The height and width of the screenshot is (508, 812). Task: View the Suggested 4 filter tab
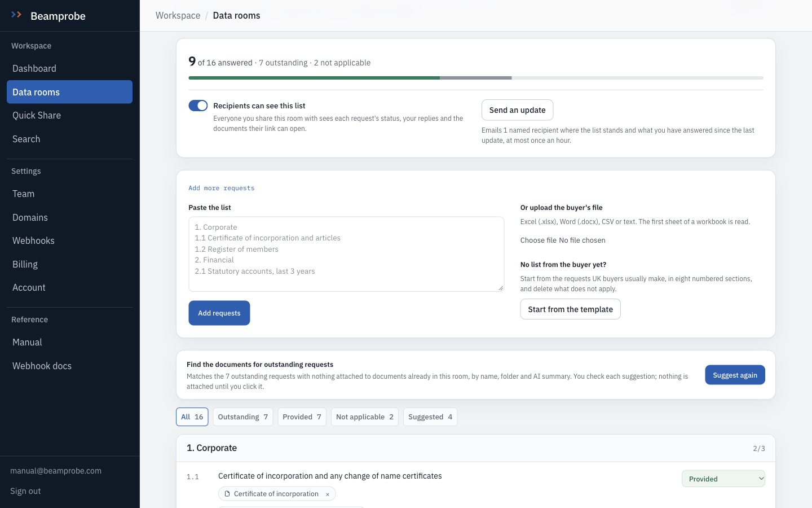(x=430, y=417)
